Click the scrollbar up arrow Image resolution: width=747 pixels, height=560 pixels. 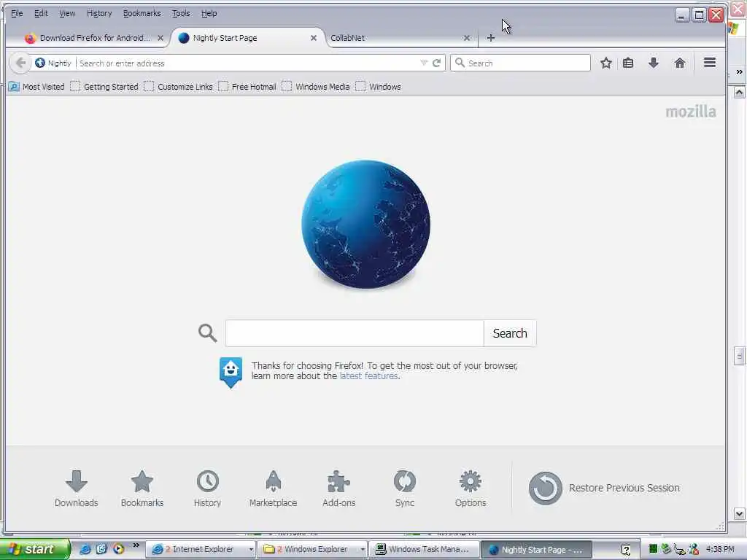coord(739,92)
